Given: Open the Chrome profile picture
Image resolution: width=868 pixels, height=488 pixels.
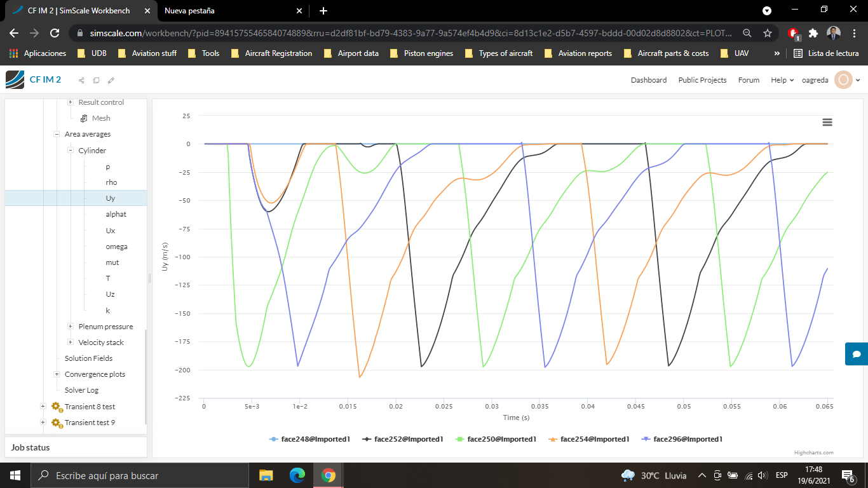Looking at the screenshot, I should pos(834,33).
